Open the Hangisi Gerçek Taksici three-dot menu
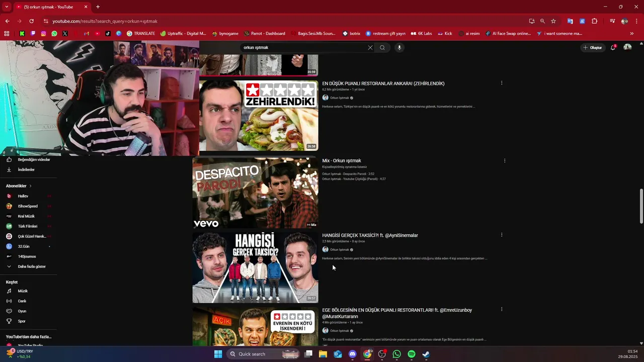 click(x=502, y=235)
